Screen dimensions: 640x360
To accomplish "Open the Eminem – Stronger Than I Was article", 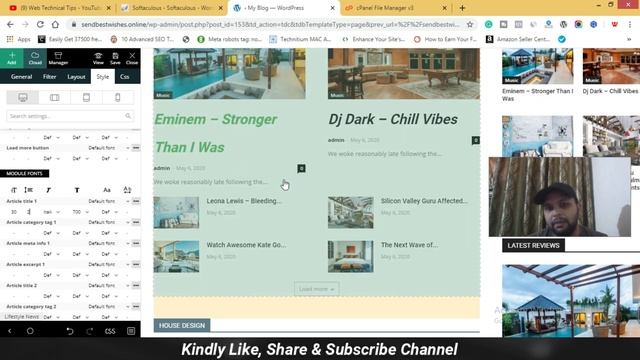I will pyautogui.click(x=216, y=133).
